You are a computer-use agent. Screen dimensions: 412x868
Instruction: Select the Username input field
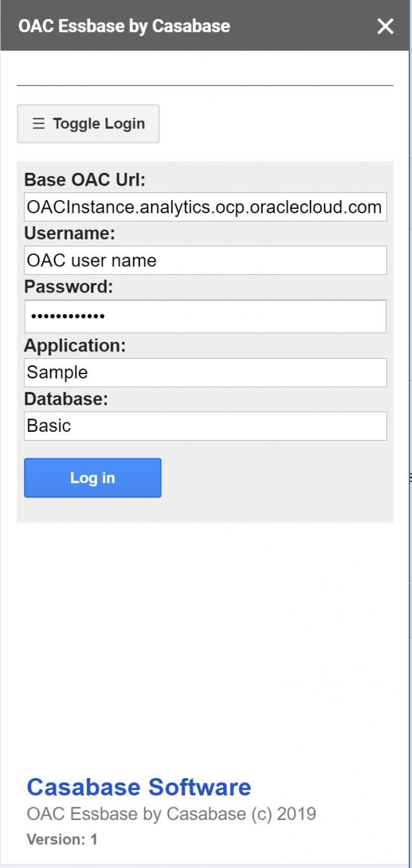205,260
